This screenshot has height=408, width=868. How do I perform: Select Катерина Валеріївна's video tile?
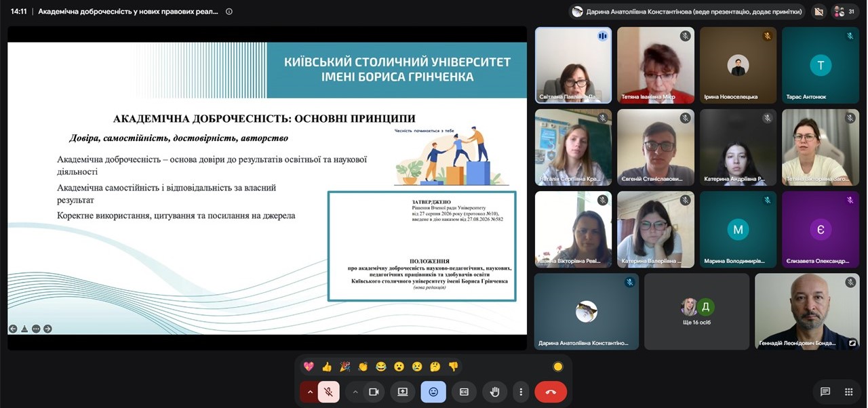coord(656,229)
